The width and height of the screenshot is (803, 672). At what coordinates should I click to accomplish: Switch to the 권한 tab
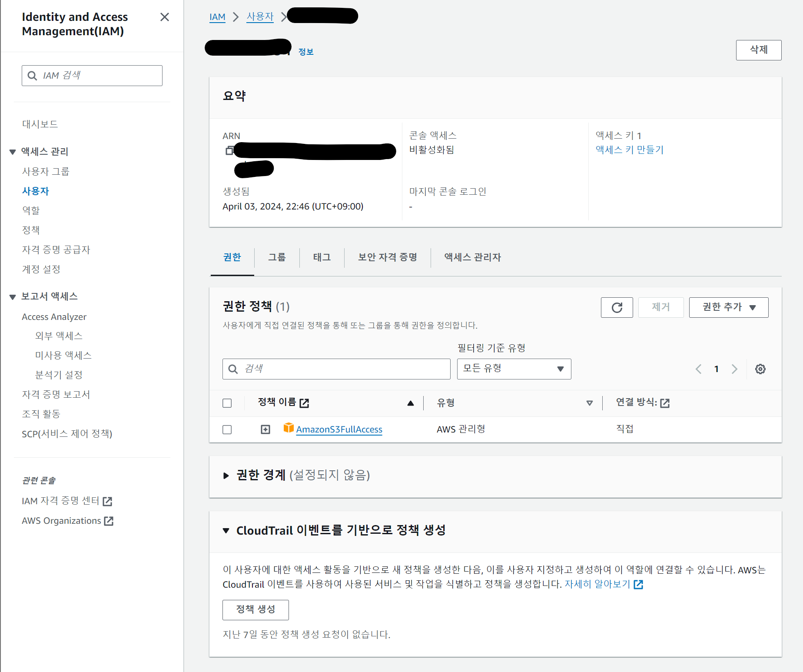[x=232, y=257]
